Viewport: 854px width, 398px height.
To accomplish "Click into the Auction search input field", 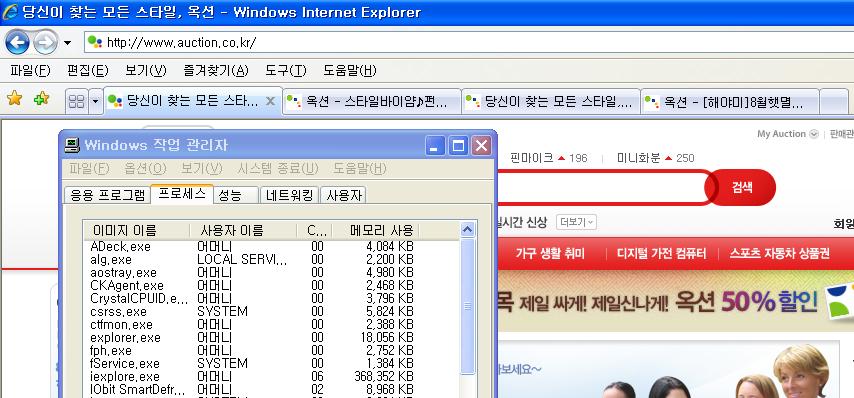I will click(x=602, y=187).
